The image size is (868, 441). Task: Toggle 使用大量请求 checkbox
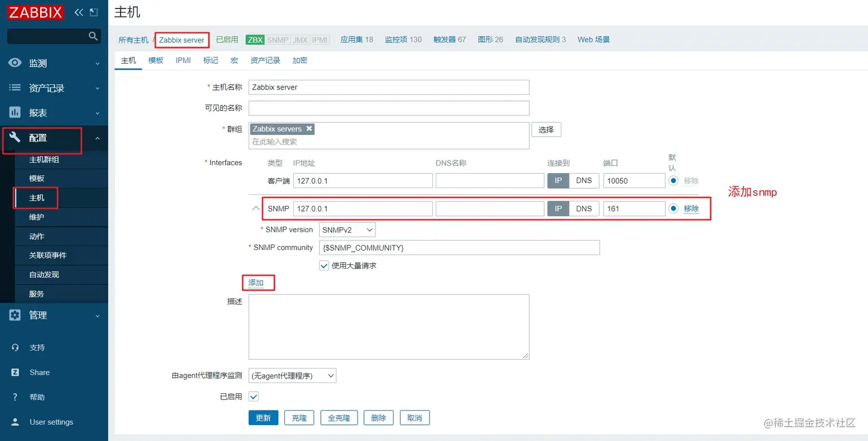pyautogui.click(x=324, y=266)
